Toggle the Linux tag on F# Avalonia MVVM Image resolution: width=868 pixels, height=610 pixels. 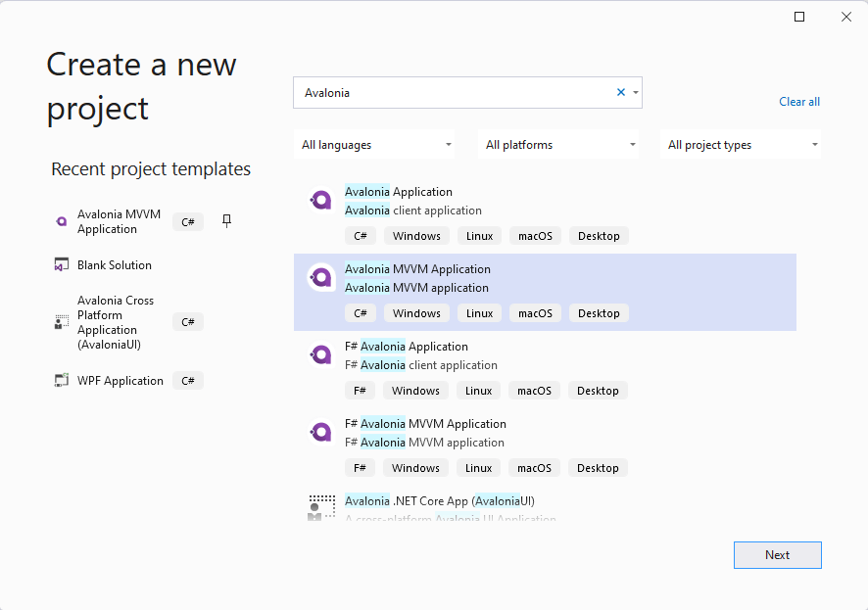[478, 467]
